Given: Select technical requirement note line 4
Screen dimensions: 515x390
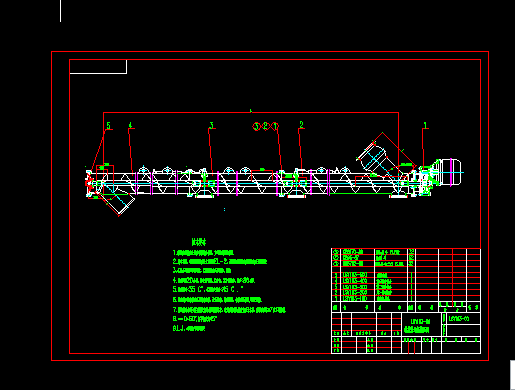Looking at the screenshot, I should (x=214, y=280).
